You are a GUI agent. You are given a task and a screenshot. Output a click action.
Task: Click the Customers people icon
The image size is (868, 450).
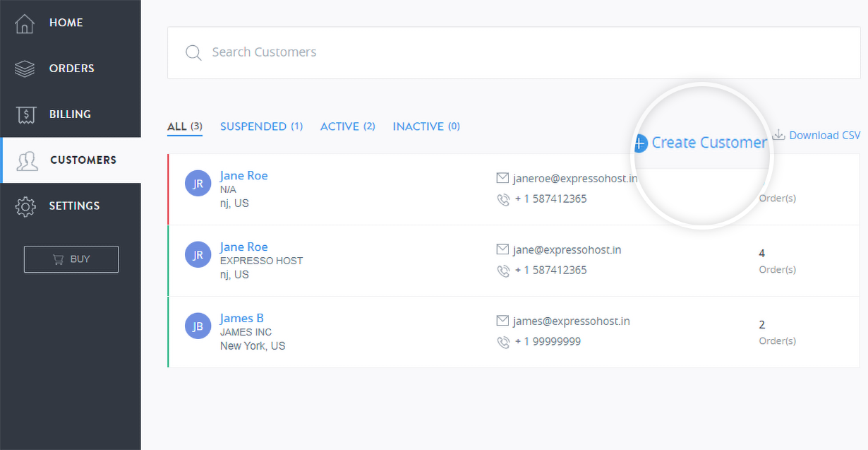pos(27,161)
